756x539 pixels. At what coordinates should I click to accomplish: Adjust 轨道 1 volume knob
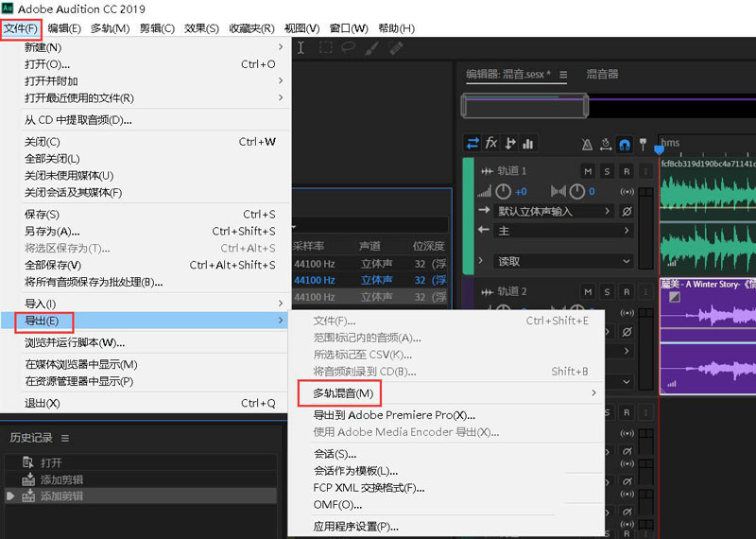pos(503,192)
